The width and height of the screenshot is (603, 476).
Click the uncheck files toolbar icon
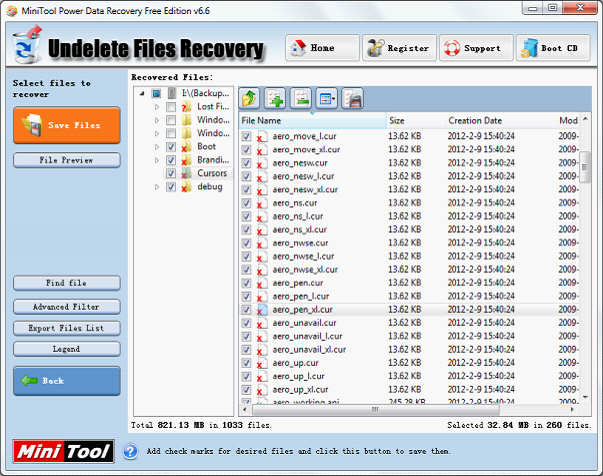pyautogui.click(x=301, y=99)
